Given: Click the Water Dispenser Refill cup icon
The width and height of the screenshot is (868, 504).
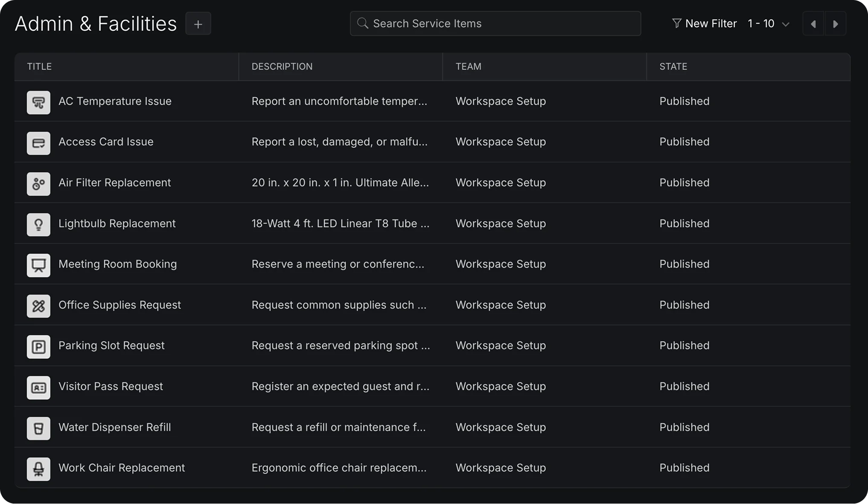Looking at the screenshot, I should click(x=38, y=428).
